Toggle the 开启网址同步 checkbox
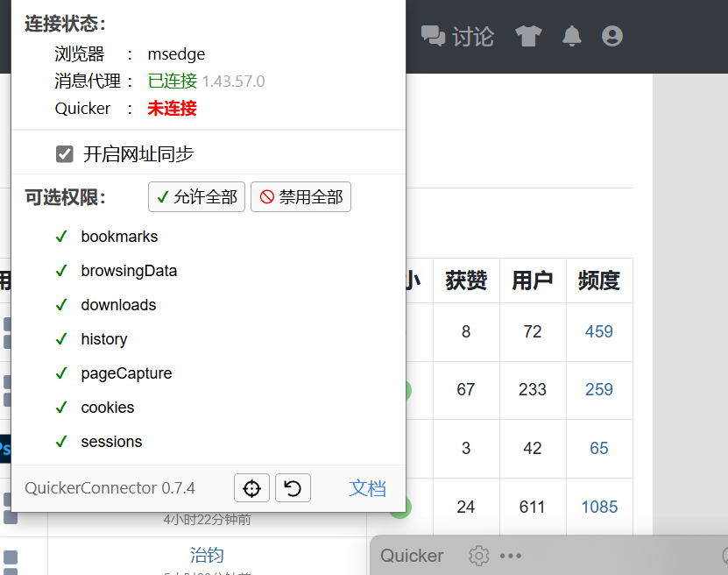The width and height of the screenshot is (728, 575). click(x=65, y=154)
